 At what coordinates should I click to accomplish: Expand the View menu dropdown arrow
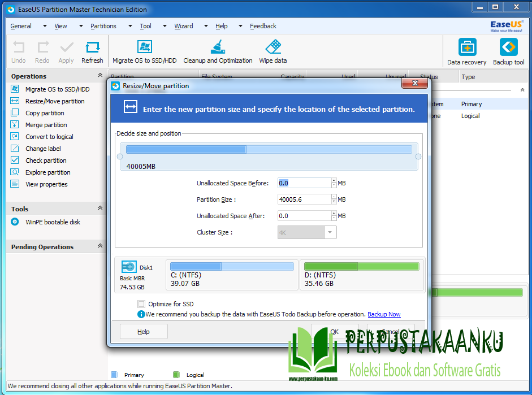tap(81, 26)
